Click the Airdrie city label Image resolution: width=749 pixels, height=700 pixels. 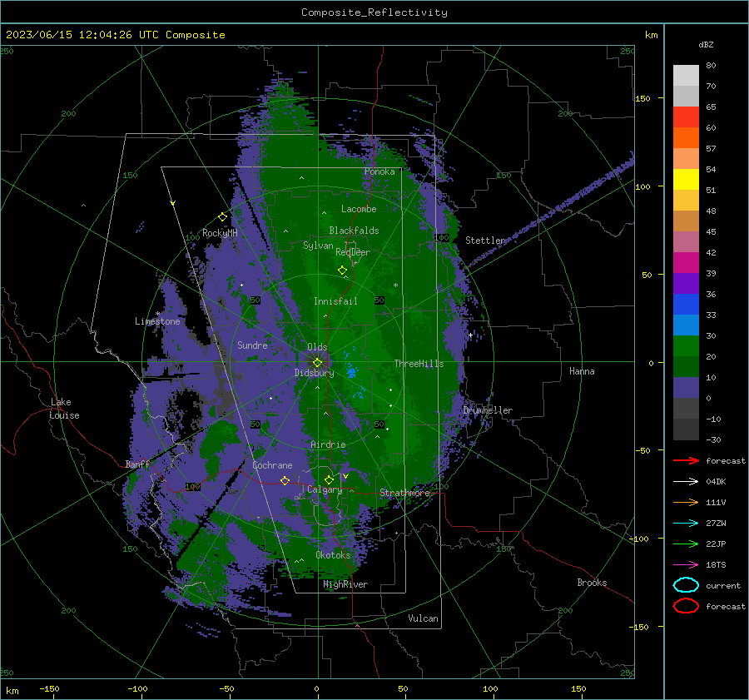[x=328, y=444]
